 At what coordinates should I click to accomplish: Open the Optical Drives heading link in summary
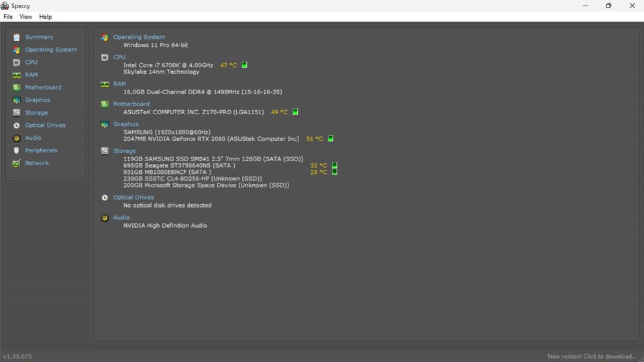click(x=133, y=197)
